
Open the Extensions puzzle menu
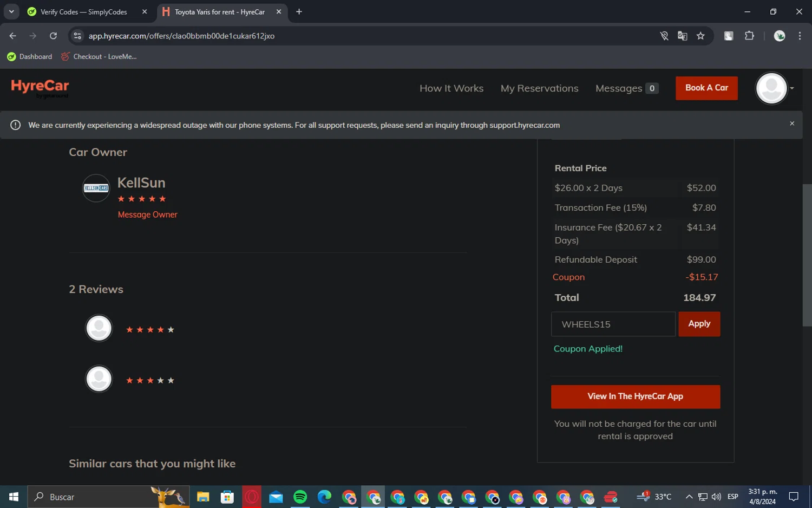[749, 36]
